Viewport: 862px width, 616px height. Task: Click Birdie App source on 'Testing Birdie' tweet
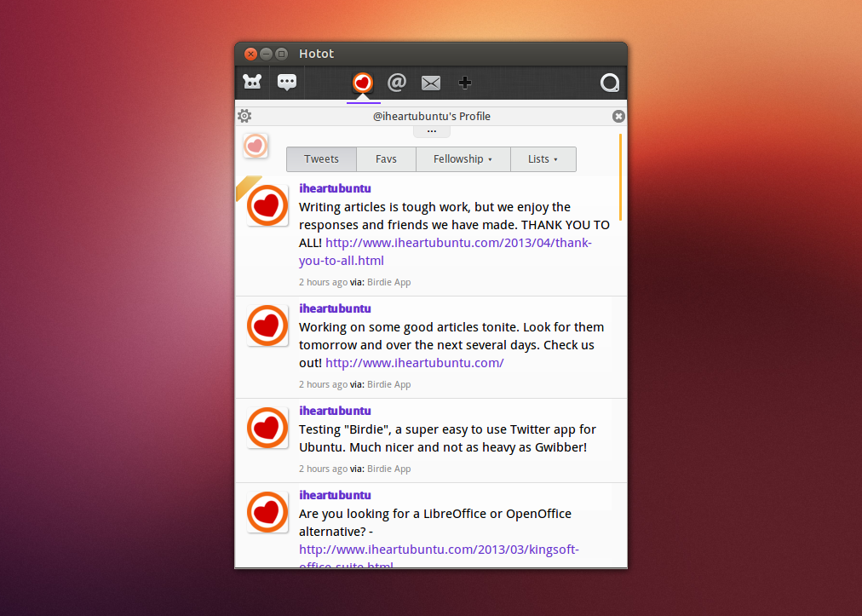388,469
